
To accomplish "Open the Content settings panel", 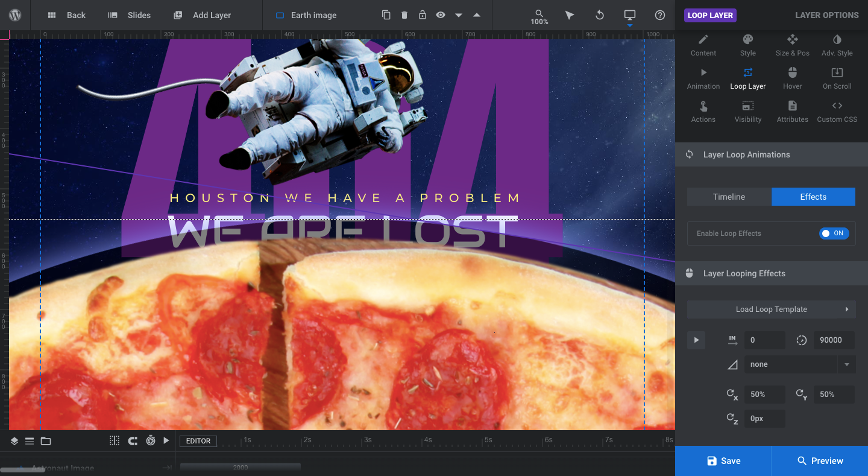I will 703,45.
